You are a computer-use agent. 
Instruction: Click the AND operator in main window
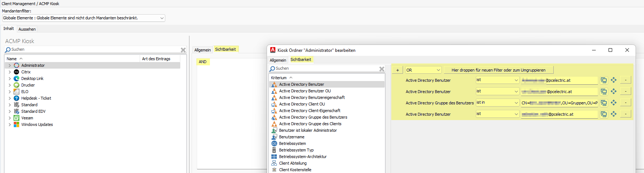(203, 62)
